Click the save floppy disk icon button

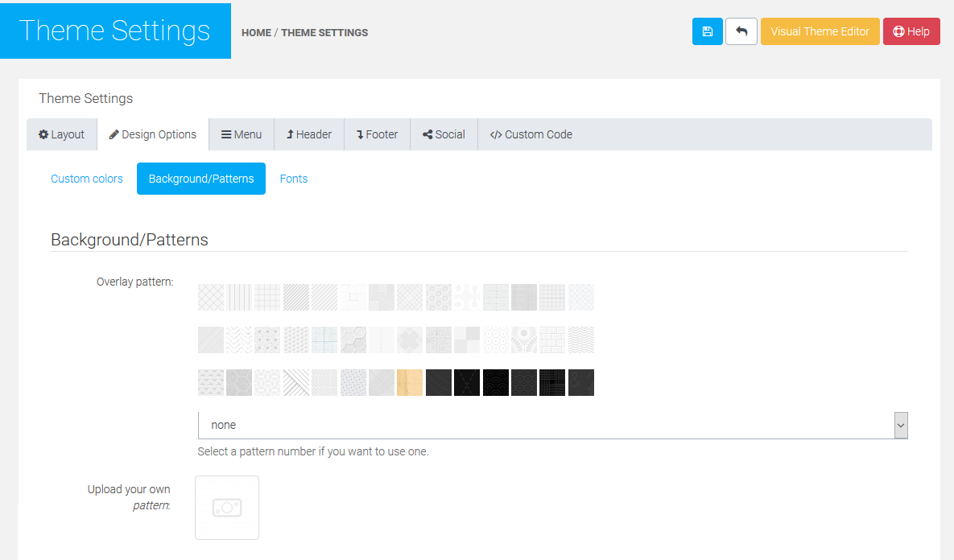[707, 31]
